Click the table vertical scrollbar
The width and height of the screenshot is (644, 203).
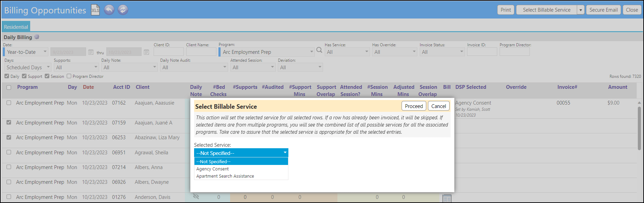639,128
